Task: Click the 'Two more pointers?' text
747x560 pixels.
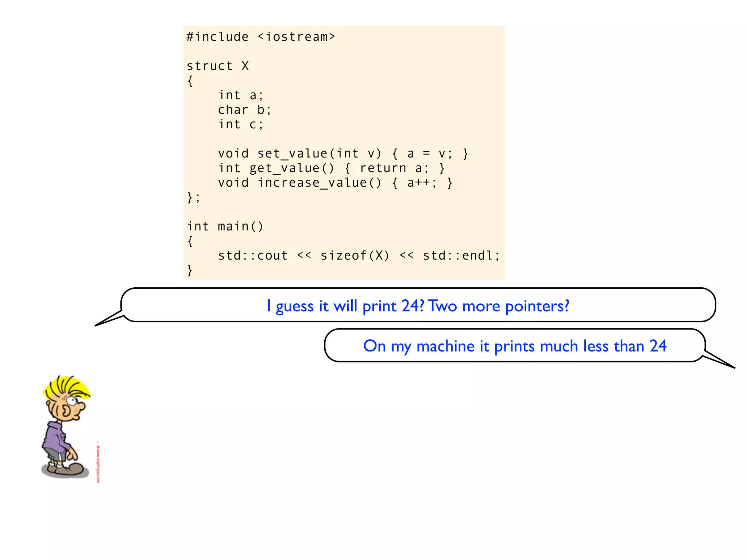Action: coord(499,306)
